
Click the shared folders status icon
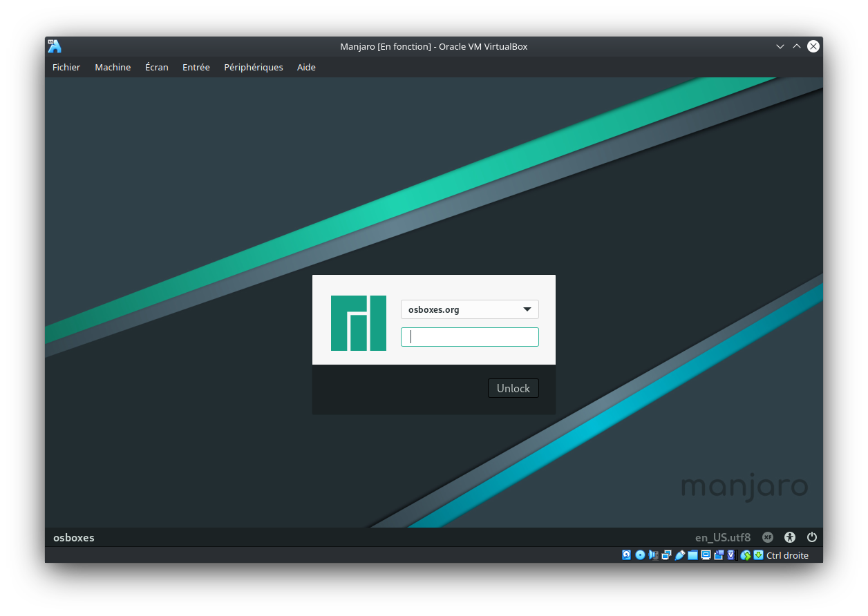pyautogui.click(x=692, y=555)
